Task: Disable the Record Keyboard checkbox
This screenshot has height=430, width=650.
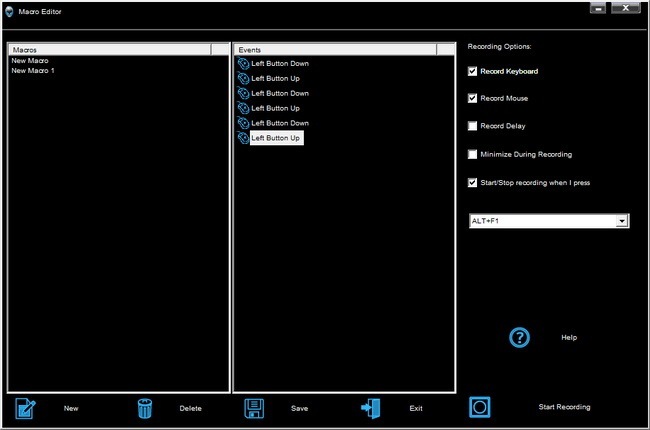Action: coord(473,72)
